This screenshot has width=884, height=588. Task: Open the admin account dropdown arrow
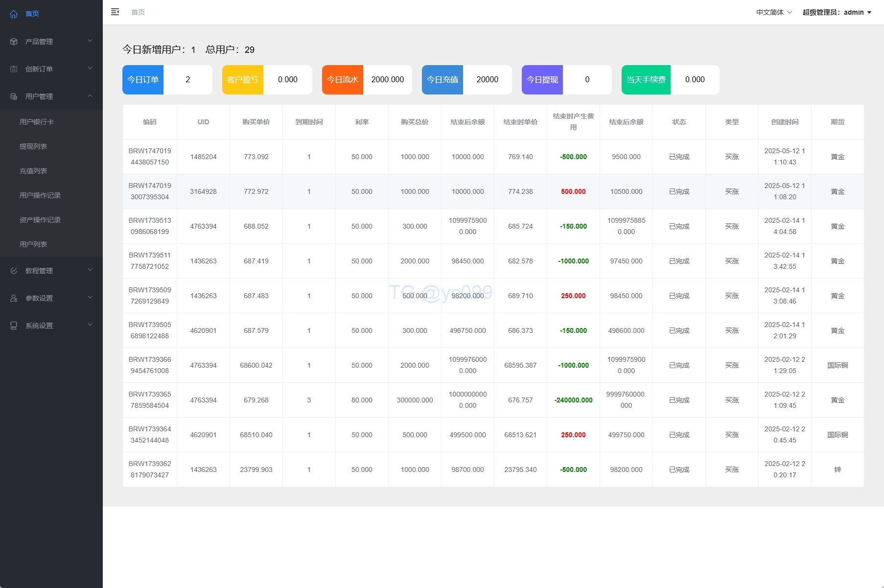point(869,13)
